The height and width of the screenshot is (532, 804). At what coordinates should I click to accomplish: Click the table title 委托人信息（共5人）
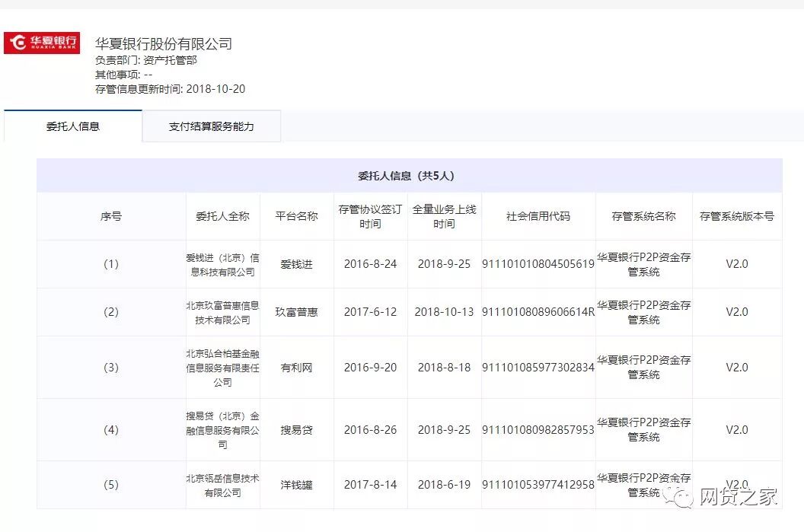[x=406, y=176]
